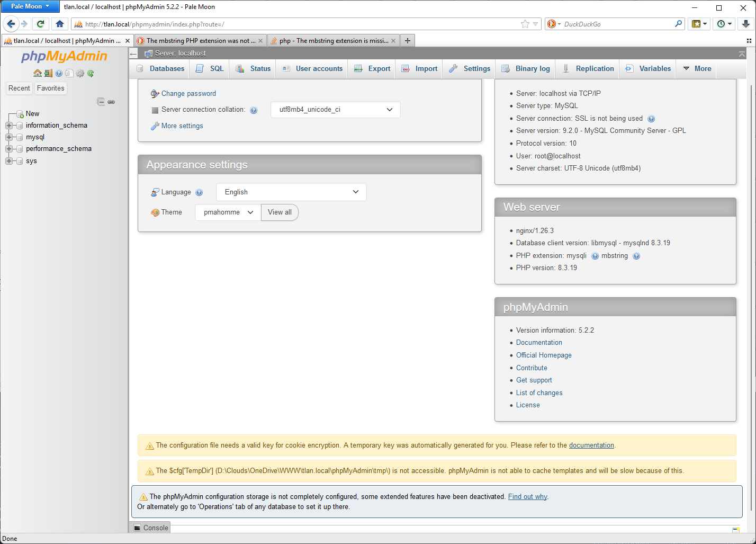Click the browser Forward arrow button
This screenshot has height=544, width=756.
[x=24, y=24]
